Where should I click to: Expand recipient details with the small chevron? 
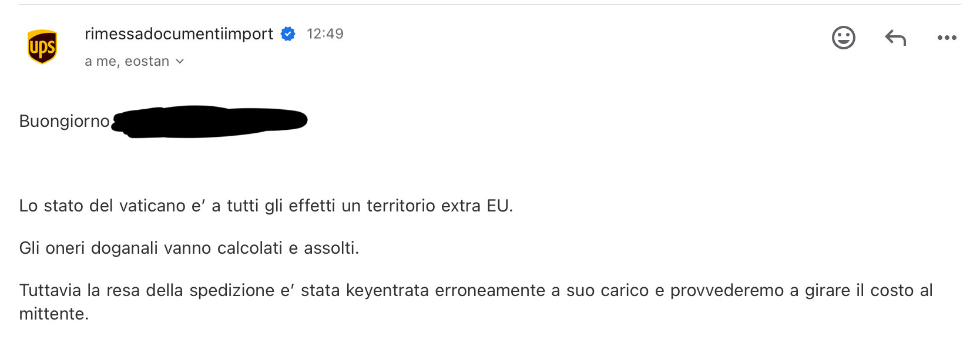pos(180,61)
